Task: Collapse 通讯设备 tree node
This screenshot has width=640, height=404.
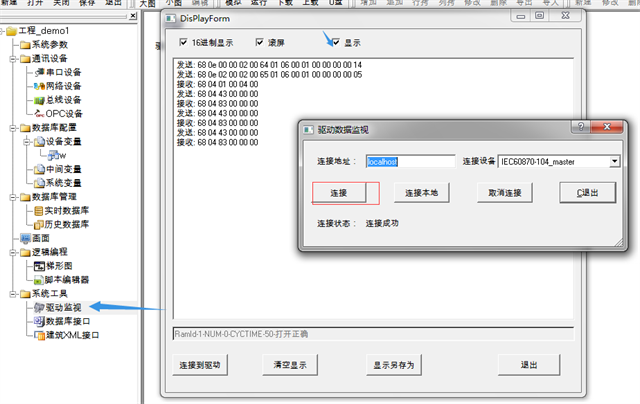Action: coord(8,58)
